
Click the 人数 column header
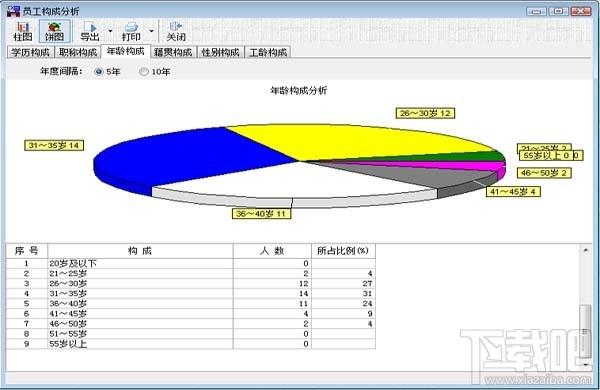[272, 251]
